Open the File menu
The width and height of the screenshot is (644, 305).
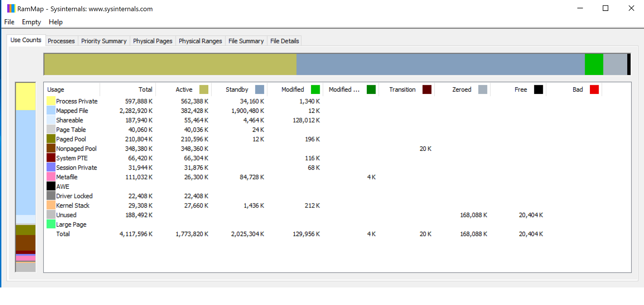pos(9,22)
